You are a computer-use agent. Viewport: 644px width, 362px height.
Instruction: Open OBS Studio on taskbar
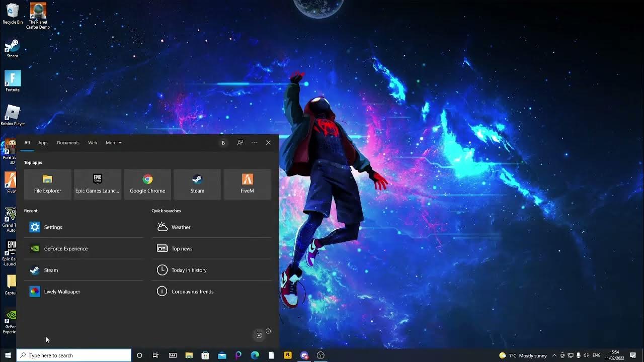pos(320,355)
